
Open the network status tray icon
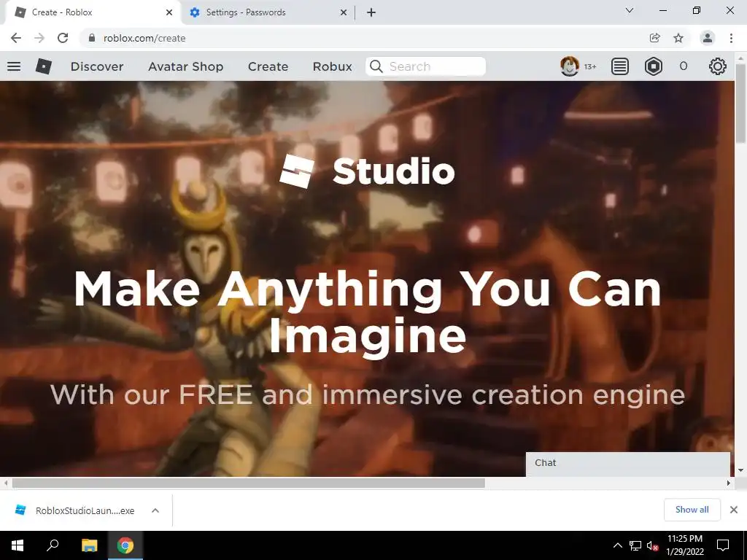[x=635, y=545]
